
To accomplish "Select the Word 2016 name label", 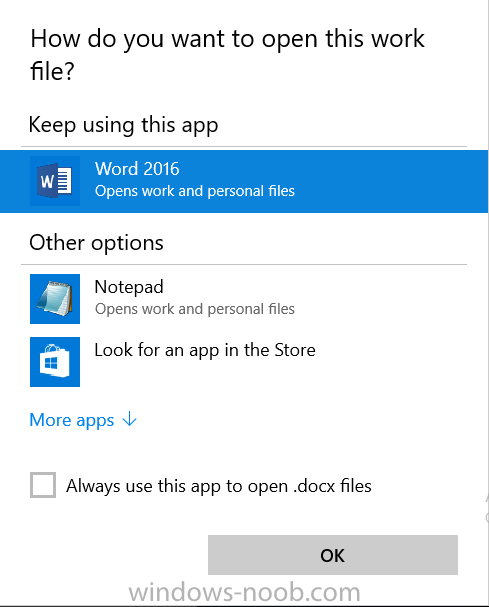I will pyautogui.click(x=137, y=169).
